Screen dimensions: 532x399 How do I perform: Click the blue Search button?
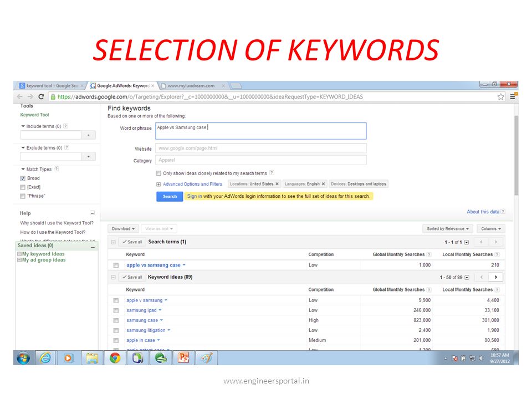170,196
